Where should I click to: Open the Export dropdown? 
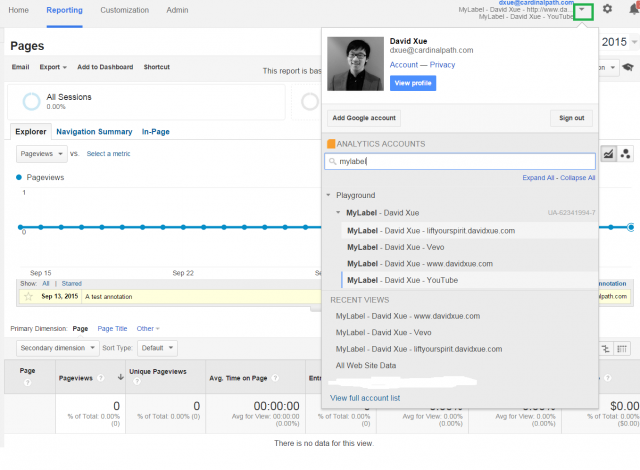[53, 67]
